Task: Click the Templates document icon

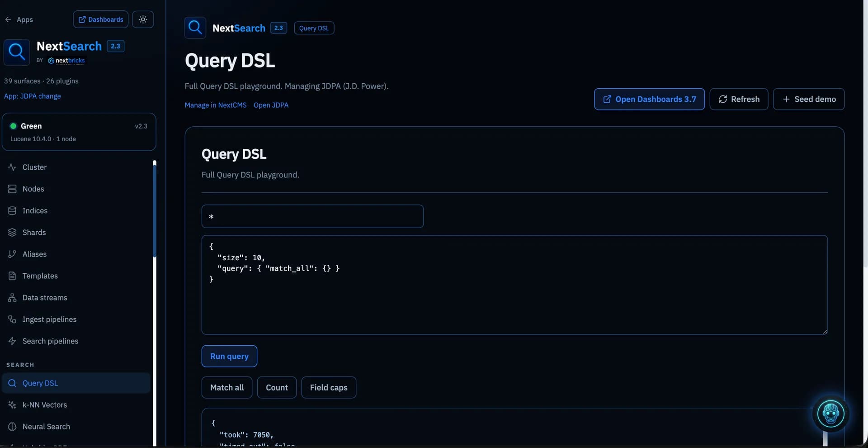Action: coord(12,276)
